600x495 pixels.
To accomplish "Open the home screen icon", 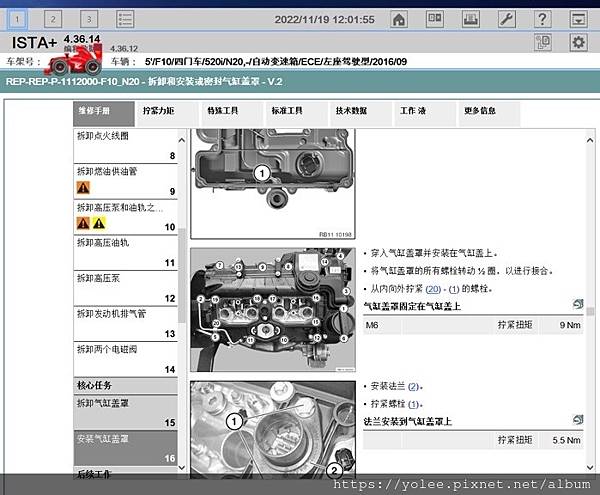I will [x=399, y=19].
